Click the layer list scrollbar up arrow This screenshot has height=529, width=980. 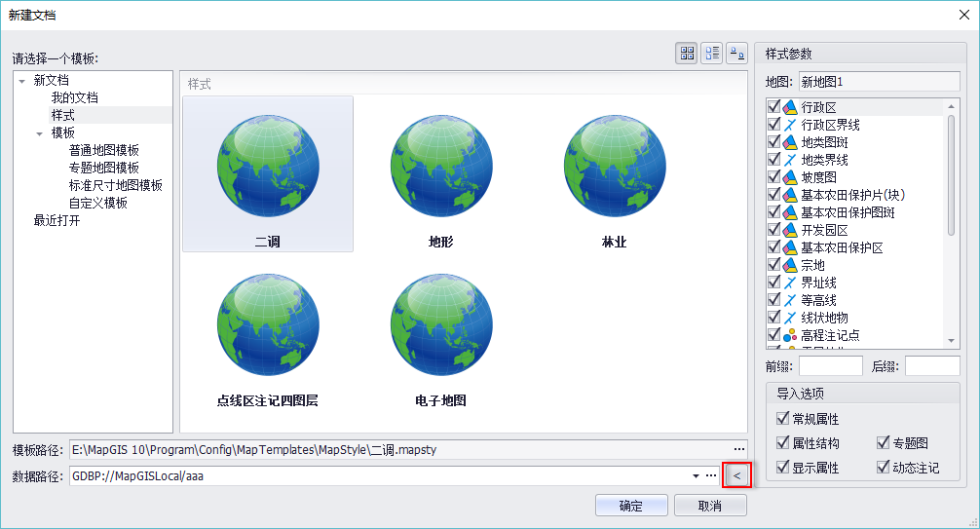951,106
